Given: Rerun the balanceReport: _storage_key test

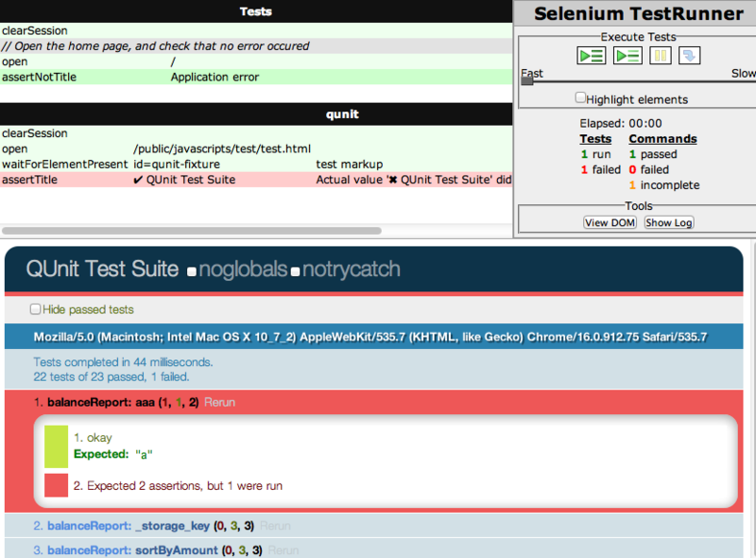Looking at the screenshot, I should click(275, 526).
